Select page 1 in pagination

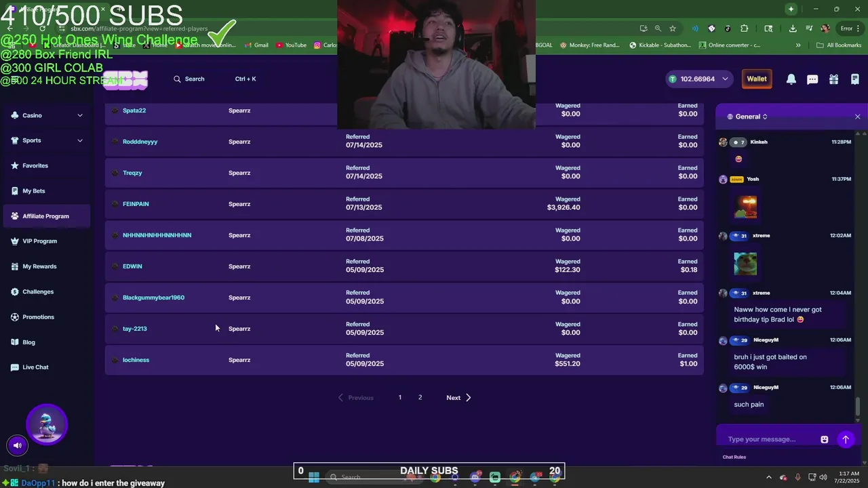399,397
